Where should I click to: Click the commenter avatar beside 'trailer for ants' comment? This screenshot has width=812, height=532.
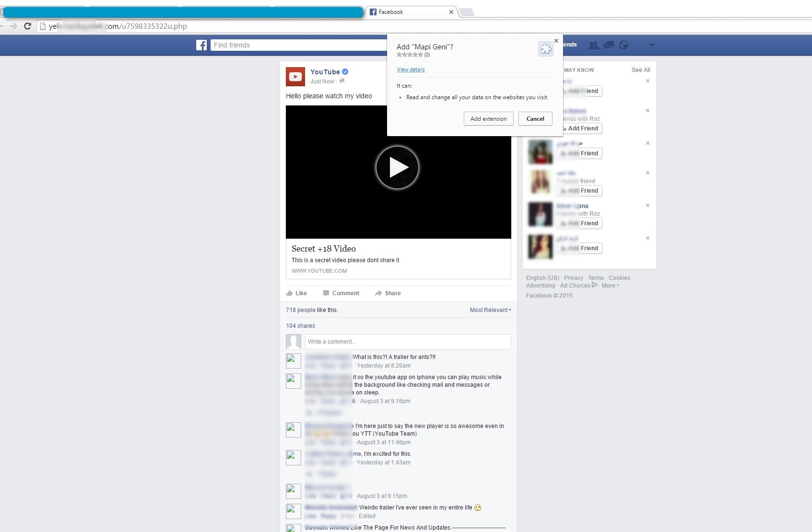[294, 361]
